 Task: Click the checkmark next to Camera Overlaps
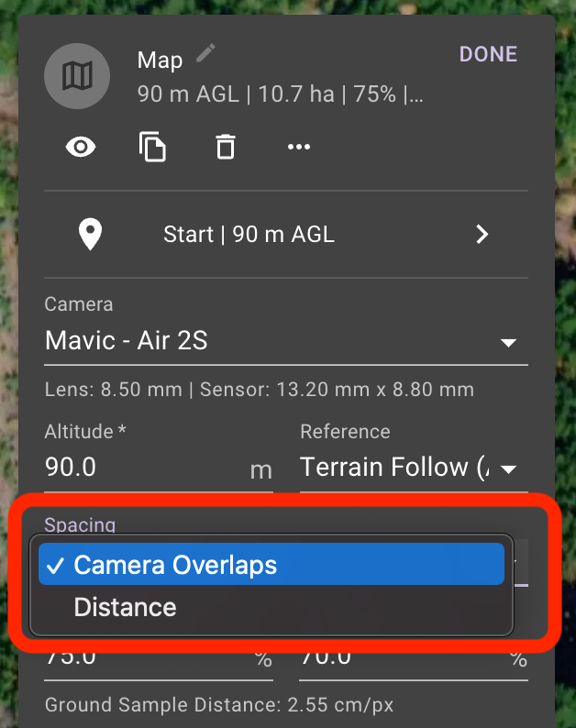pyautogui.click(x=55, y=565)
